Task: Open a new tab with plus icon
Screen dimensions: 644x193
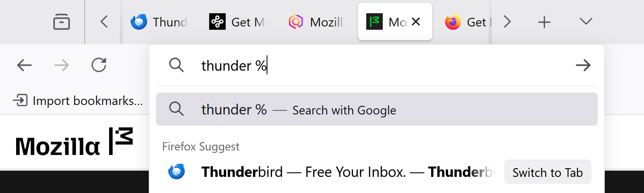Action: pos(544,22)
